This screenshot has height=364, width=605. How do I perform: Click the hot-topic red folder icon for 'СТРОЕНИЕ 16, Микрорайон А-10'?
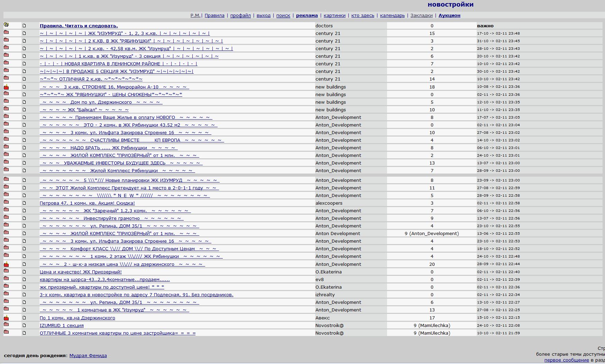point(6,87)
